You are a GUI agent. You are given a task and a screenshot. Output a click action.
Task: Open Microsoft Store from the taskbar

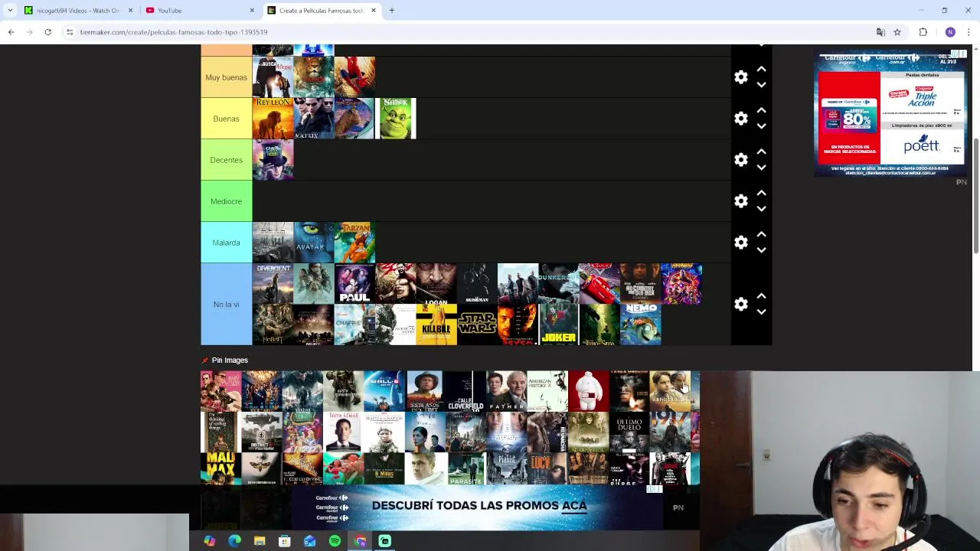point(284,541)
